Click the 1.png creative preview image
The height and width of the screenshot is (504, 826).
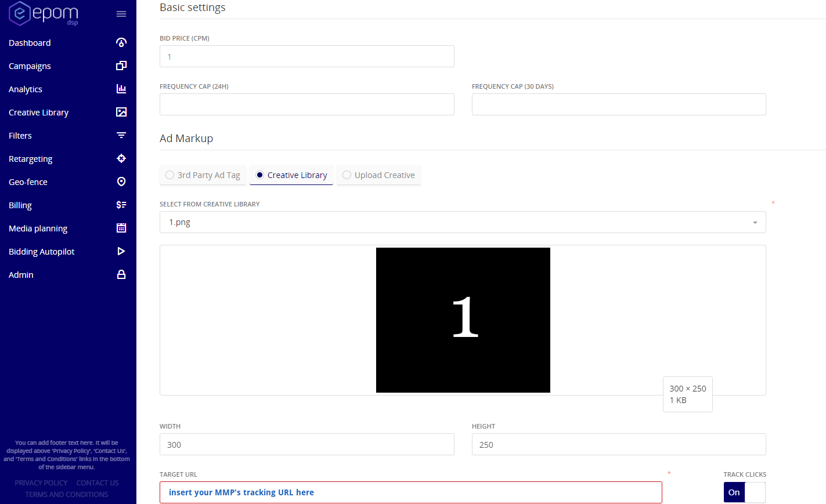pos(463,320)
